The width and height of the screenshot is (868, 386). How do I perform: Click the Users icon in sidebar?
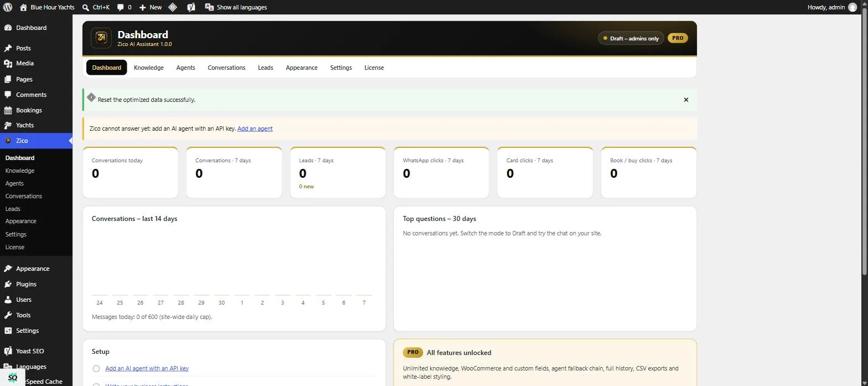pos(8,300)
